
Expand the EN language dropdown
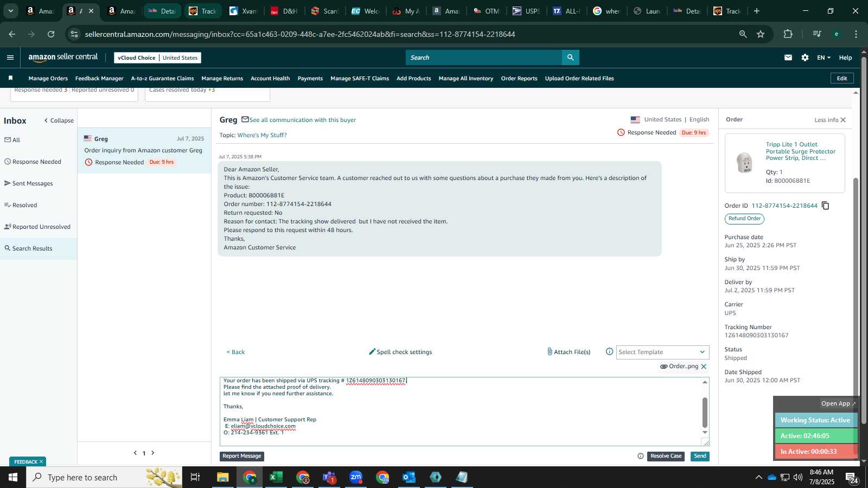tap(824, 57)
